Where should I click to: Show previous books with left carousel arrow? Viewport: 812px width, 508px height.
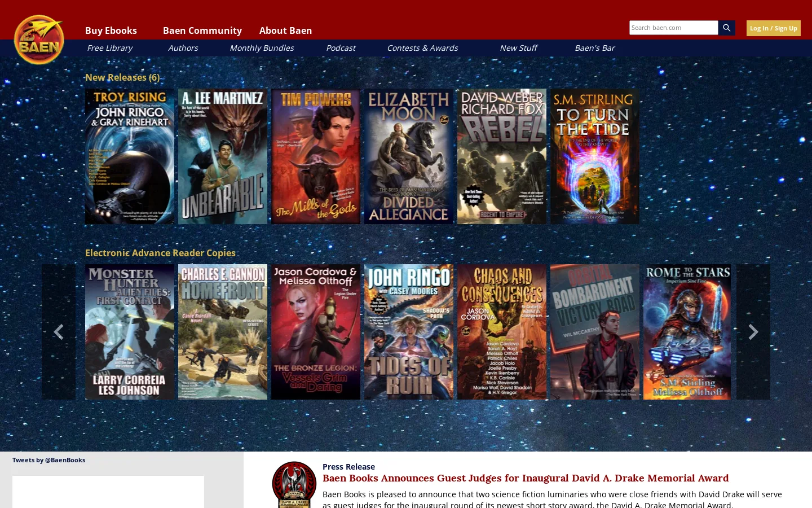point(58,332)
